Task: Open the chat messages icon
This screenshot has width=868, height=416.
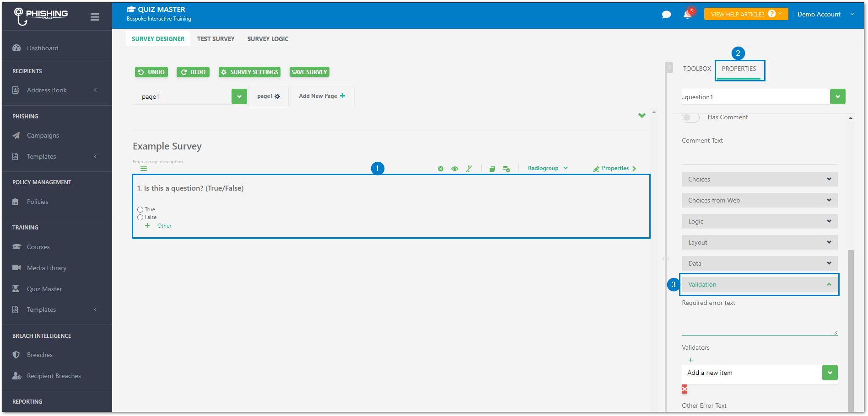Action: [x=666, y=15]
